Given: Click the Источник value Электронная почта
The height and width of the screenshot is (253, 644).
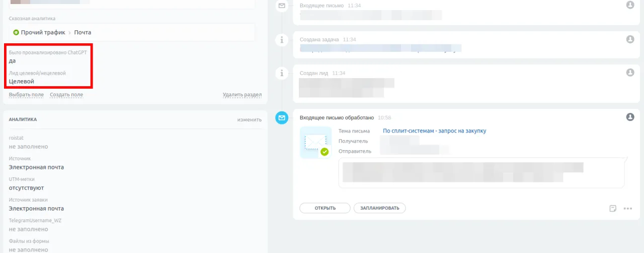Looking at the screenshot, I should (x=36, y=167).
